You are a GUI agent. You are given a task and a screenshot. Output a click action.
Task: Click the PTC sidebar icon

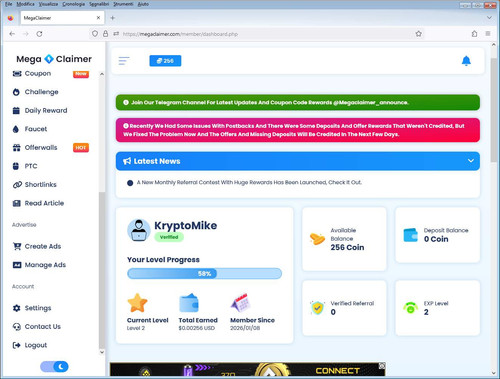point(16,166)
